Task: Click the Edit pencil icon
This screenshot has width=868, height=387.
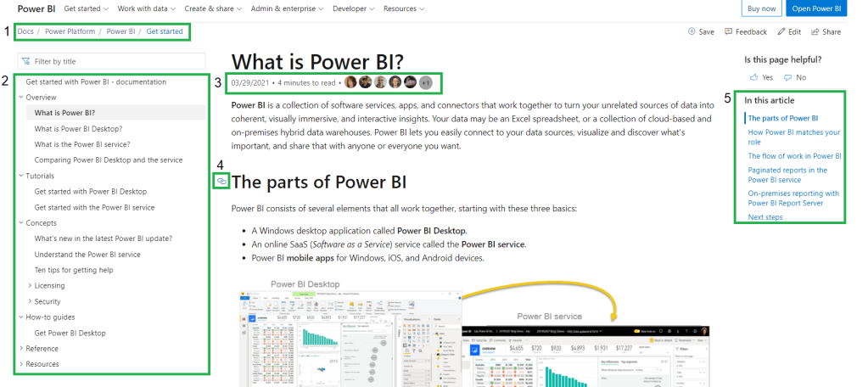Action: [781, 31]
